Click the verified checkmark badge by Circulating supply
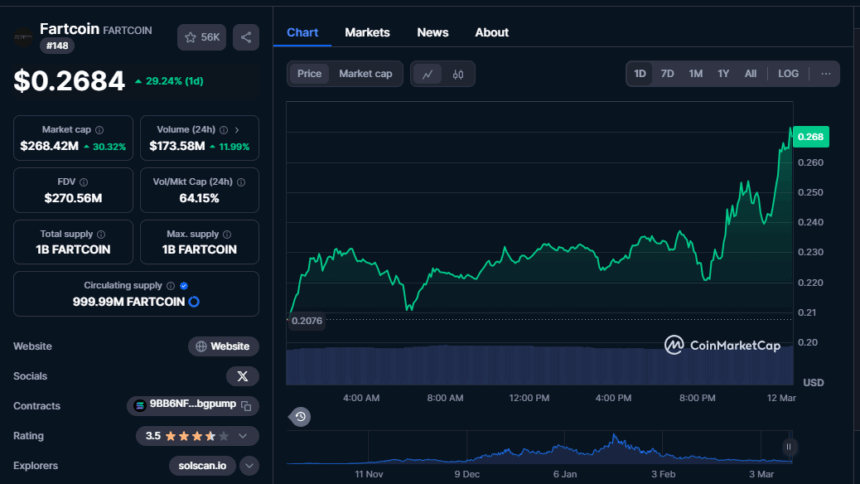860x484 pixels. [x=184, y=286]
